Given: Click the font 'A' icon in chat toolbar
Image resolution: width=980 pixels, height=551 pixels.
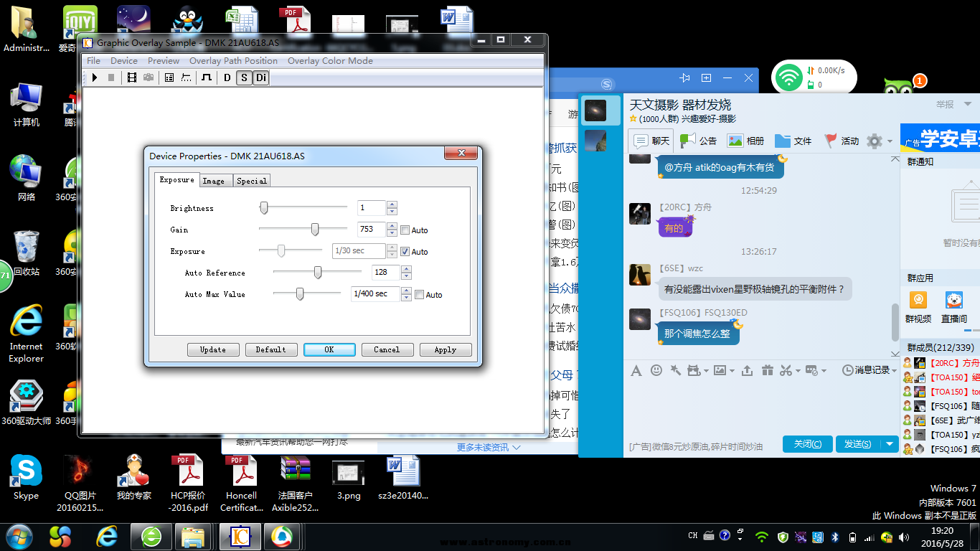Looking at the screenshot, I should 636,370.
